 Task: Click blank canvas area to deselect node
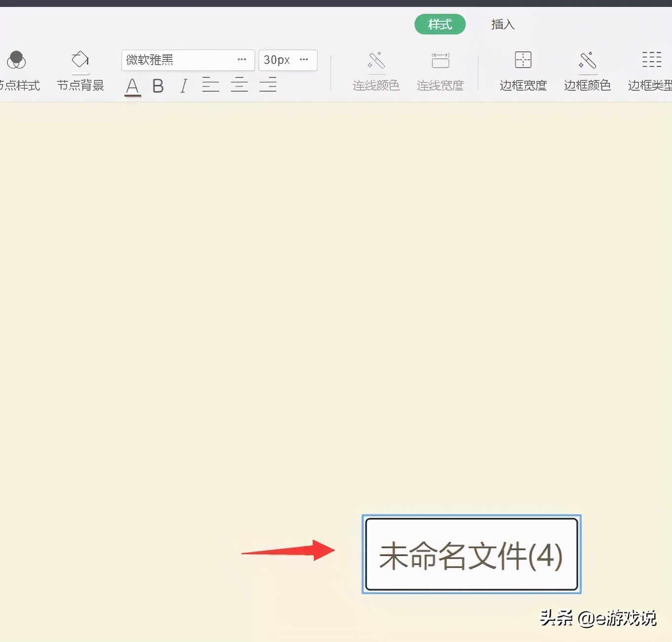(247, 296)
